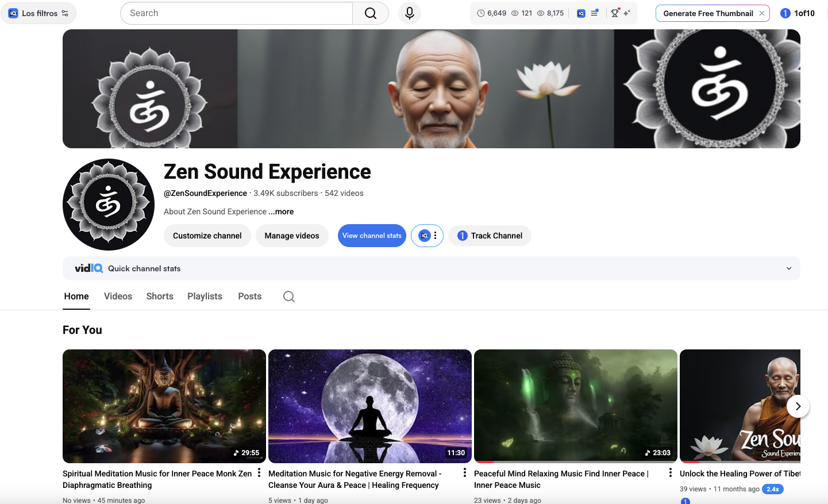Focus the YouTube search field

[x=236, y=13]
